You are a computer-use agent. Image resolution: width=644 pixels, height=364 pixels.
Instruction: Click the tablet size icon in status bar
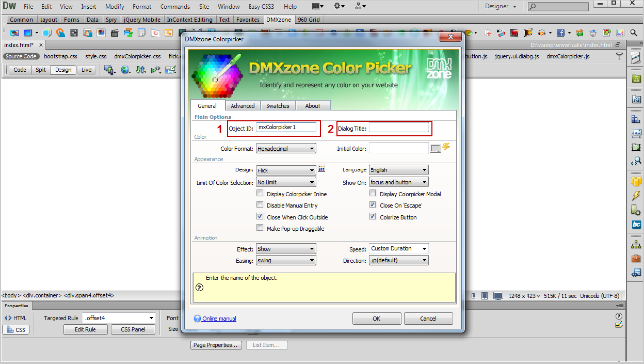pyautogui.click(x=486, y=296)
